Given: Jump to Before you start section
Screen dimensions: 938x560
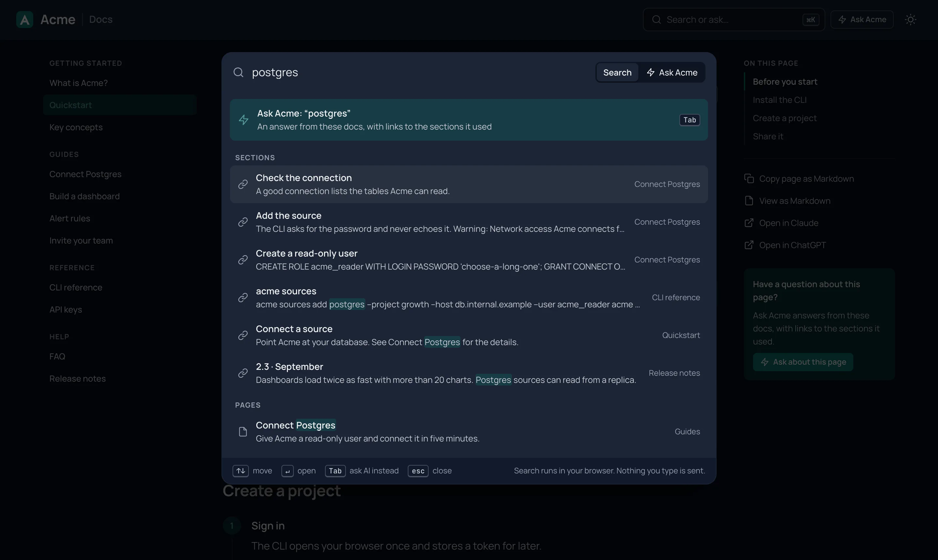Looking at the screenshot, I should pyautogui.click(x=785, y=81).
